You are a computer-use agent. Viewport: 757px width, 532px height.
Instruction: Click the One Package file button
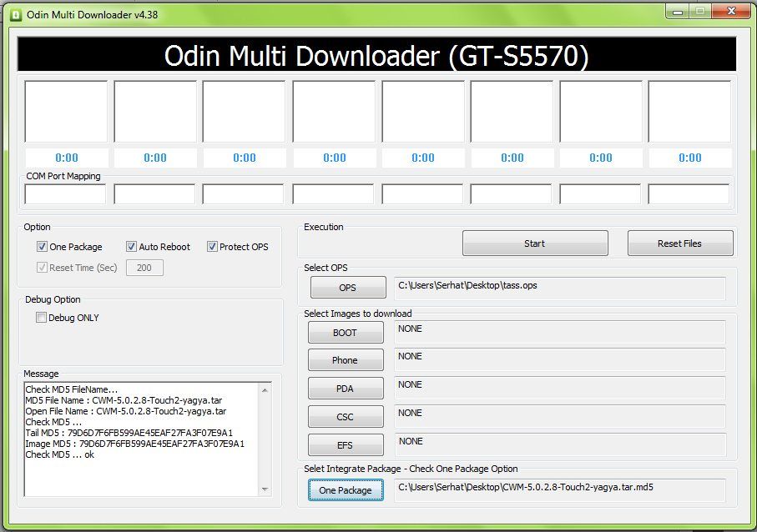tap(346, 490)
